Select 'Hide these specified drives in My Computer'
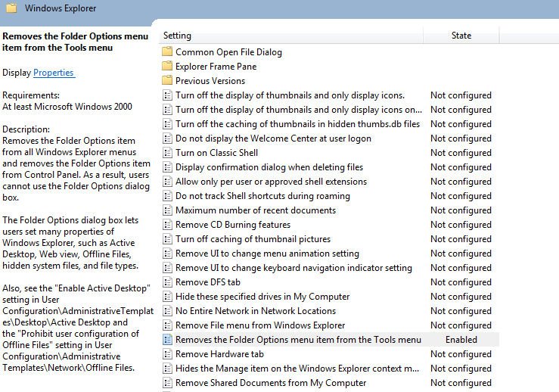The width and height of the screenshot is (559, 392). click(x=262, y=297)
